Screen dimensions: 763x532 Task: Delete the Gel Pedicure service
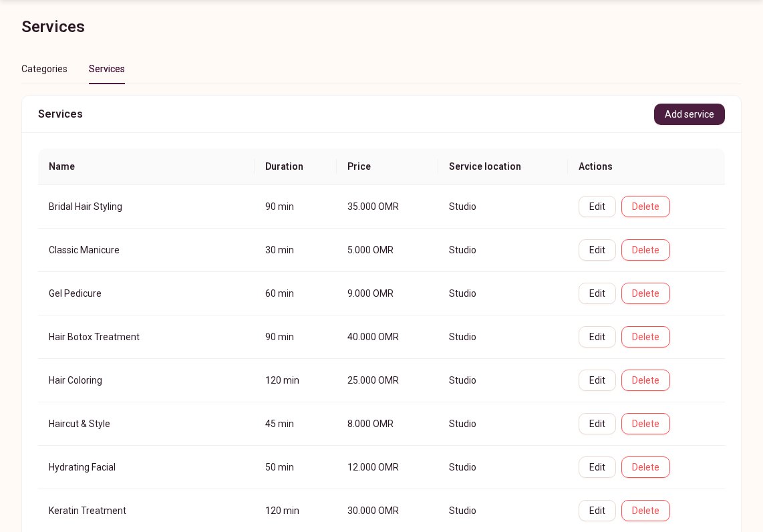coord(645,293)
